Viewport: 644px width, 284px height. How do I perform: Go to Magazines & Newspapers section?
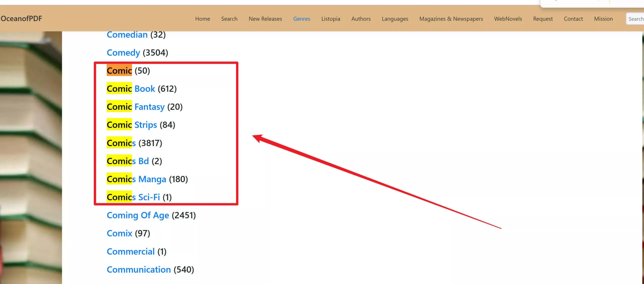coord(451,19)
